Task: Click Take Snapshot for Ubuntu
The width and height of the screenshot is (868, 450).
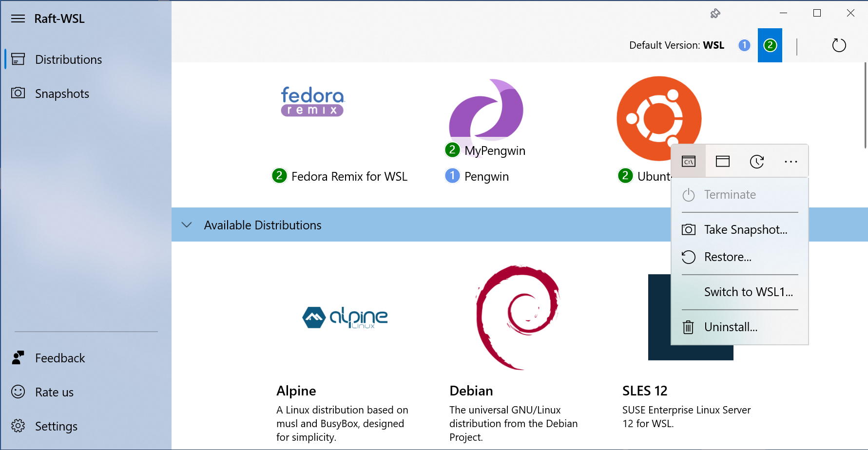Action: [745, 229]
